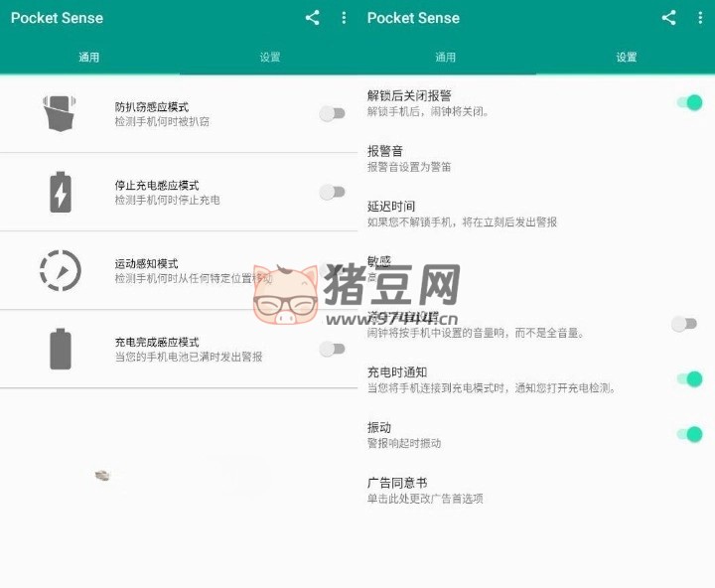Screen dimensions: 715x588
Task: Open the three-dot menu in the right screen
Action: 700,18
